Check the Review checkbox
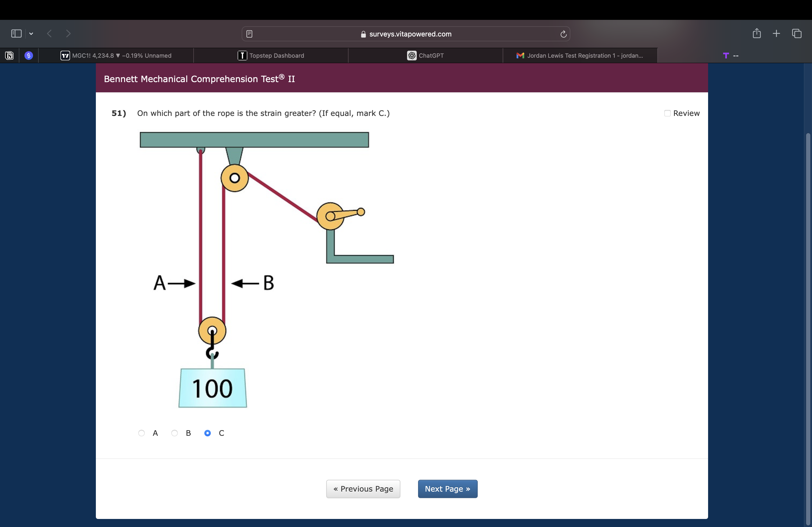 (667, 113)
